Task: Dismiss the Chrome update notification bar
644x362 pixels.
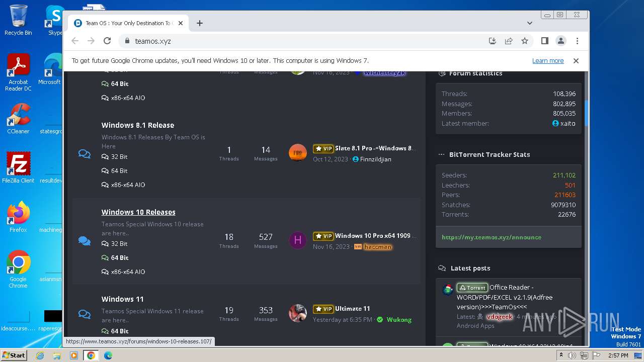Action: click(x=576, y=61)
